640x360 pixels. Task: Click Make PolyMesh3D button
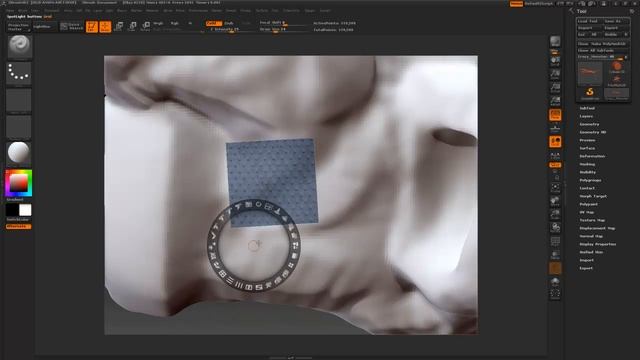pos(609,44)
